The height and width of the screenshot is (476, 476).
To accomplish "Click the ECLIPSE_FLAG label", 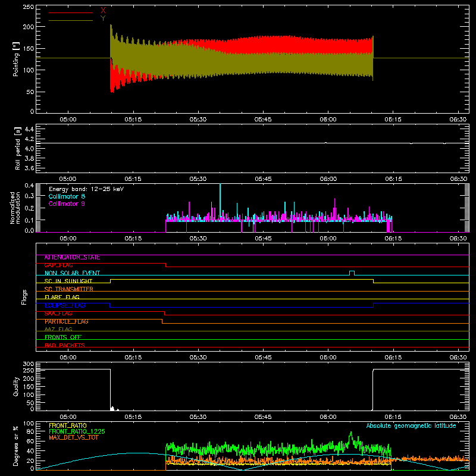I will coord(65,305).
